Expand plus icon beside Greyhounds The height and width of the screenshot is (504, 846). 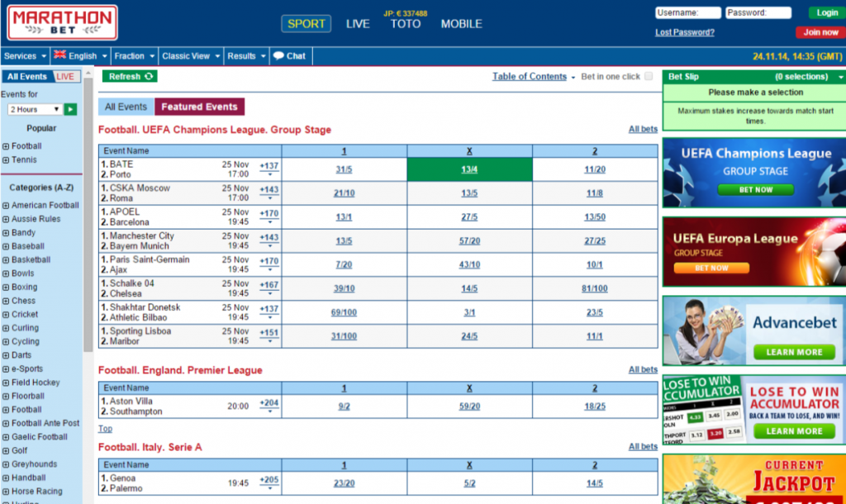pyautogui.click(x=6, y=464)
